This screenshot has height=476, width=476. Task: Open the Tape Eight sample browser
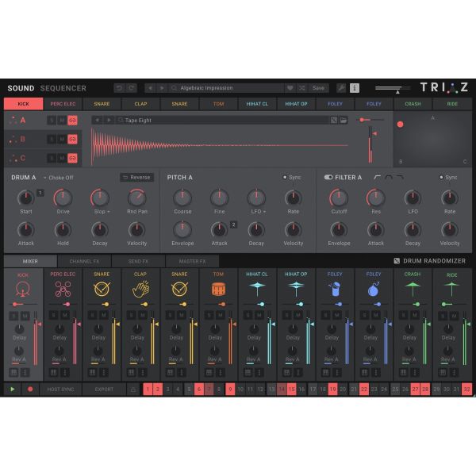coord(222,121)
